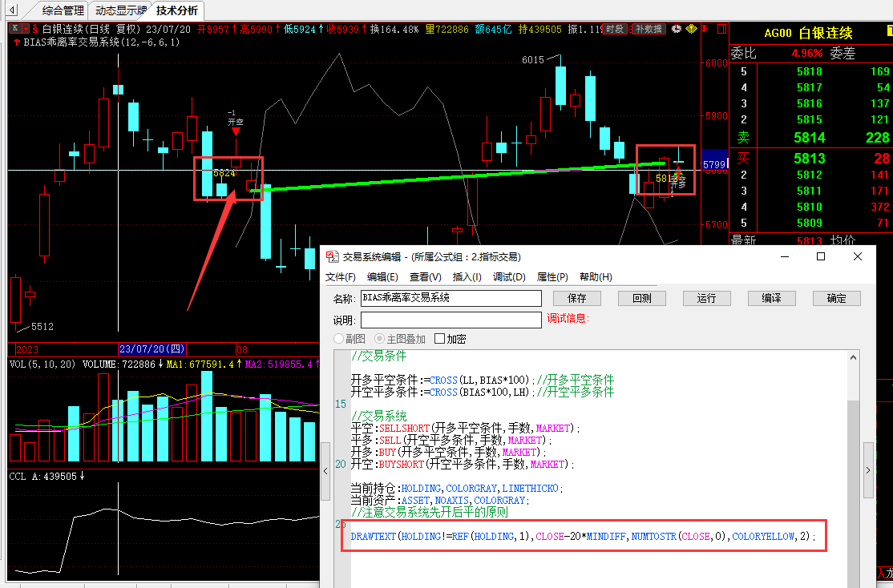893x588 pixels.
Task: Click the AG00 白银连续 quote panel title
Action: coord(808,33)
